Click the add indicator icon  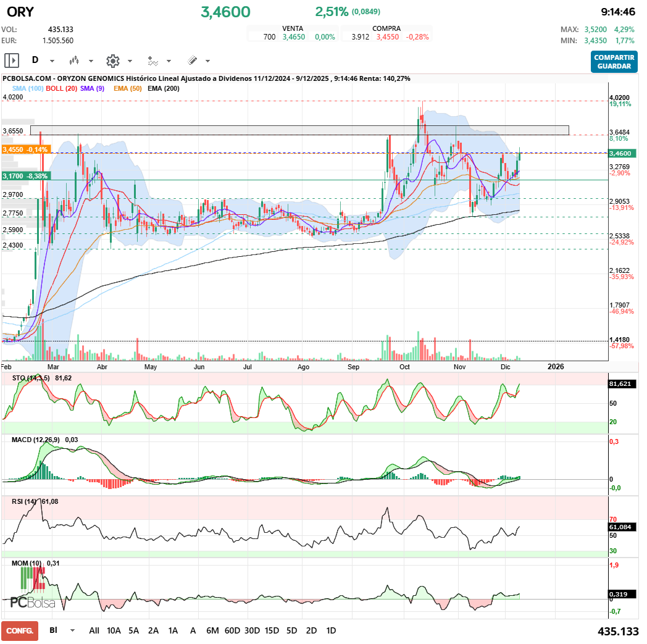[x=152, y=61]
